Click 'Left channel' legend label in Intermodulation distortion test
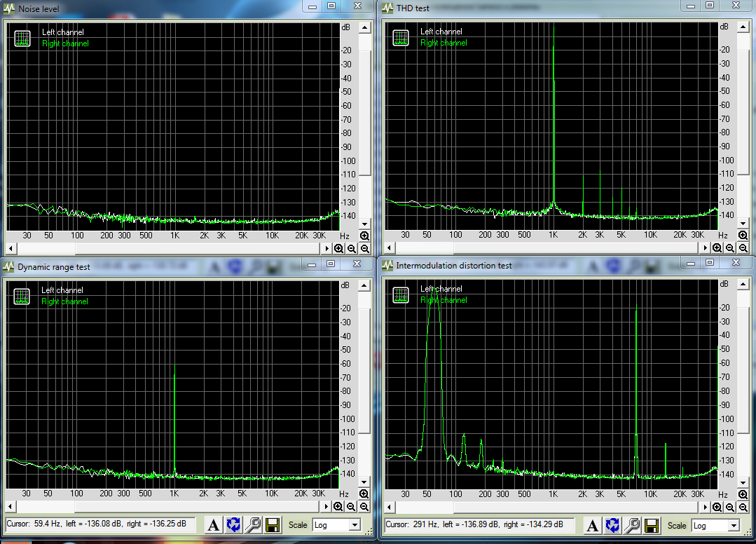 [x=441, y=288]
